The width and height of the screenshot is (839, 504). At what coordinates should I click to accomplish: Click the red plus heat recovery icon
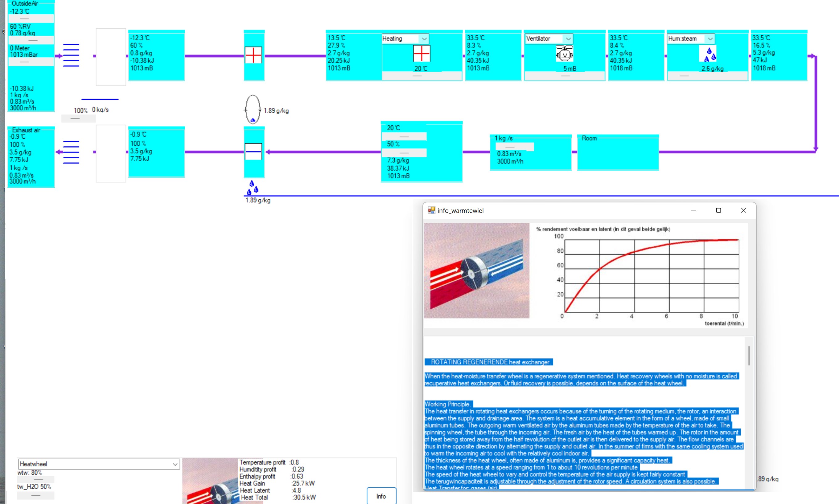pos(253,55)
